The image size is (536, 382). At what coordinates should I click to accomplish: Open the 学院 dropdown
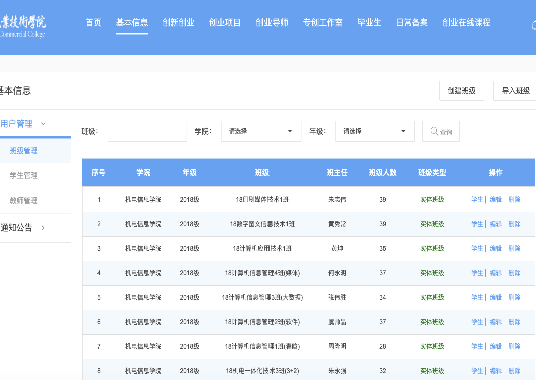[261, 131]
